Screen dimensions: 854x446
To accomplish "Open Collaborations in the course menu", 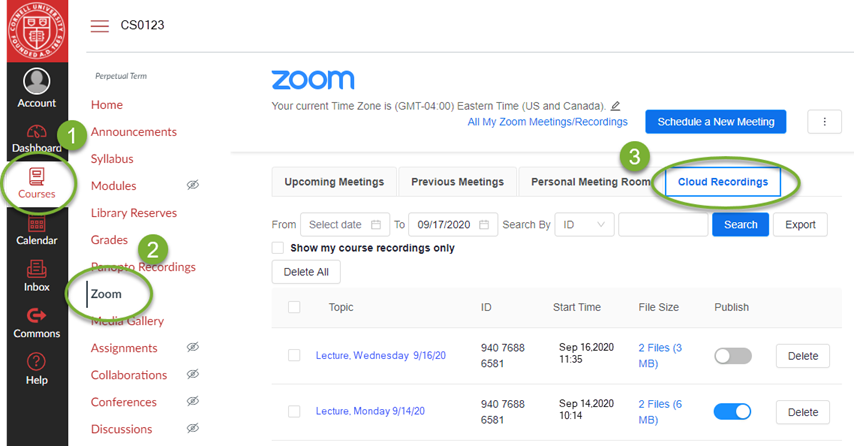I will coord(129,375).
